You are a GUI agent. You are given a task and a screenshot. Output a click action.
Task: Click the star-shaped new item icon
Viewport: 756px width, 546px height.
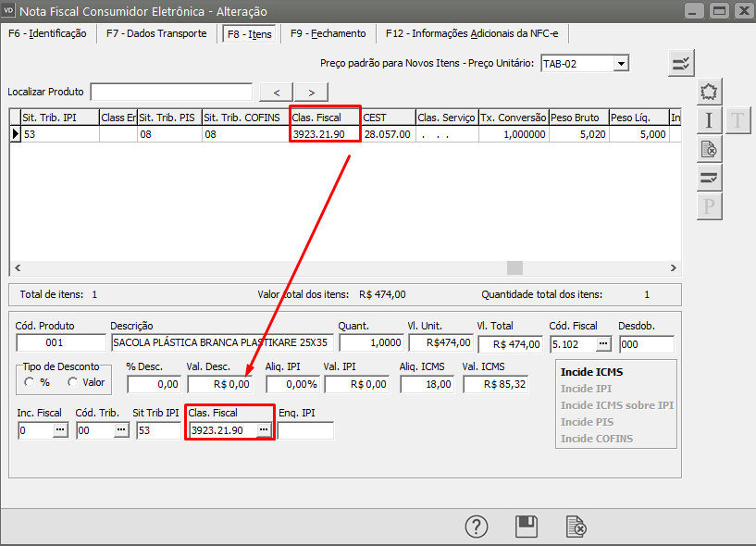tap(709, 92)
